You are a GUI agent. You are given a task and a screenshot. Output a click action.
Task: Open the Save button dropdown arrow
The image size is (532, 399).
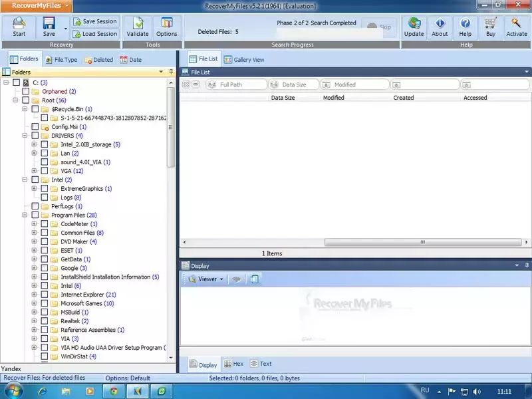pyautogui.click(x=65, y=29)
